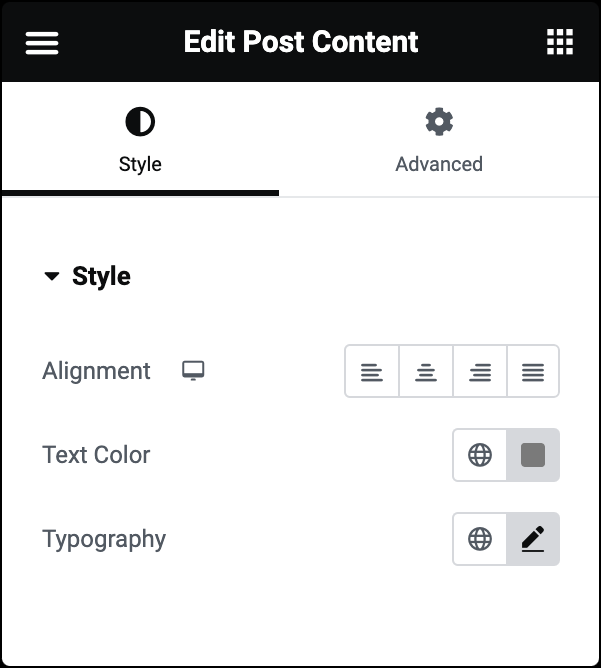Open the widgets grid icon
This screenshot has height=668, width=601.
(x=560, y=42)
